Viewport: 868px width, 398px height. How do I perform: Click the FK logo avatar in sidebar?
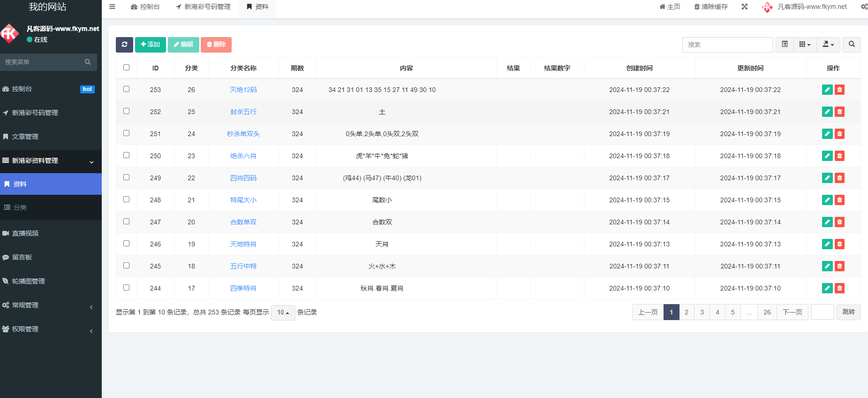(9, 33)
